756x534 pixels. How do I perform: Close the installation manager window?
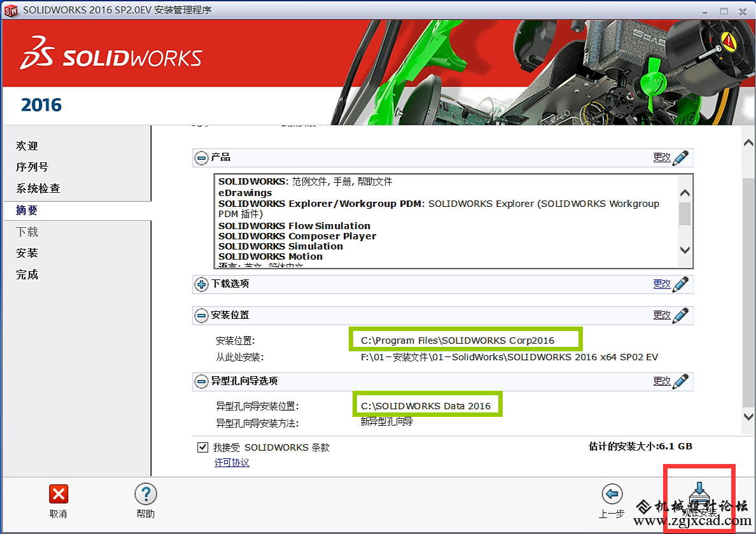click(743, 11)
